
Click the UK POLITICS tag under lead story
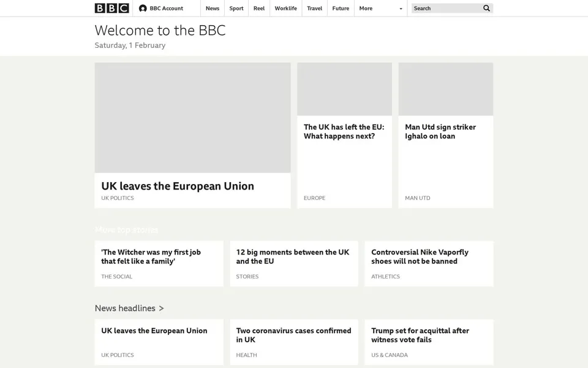click(x=118, y=198)
